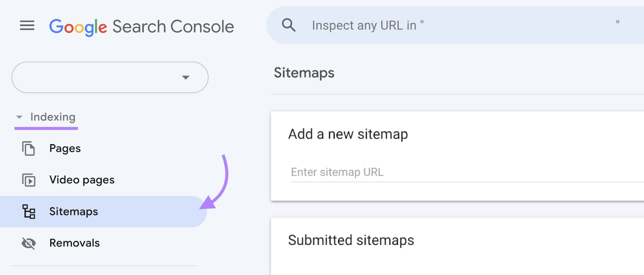Click the Submitted sitemaps section
This screenshot has width=644, height=275.
351,240
